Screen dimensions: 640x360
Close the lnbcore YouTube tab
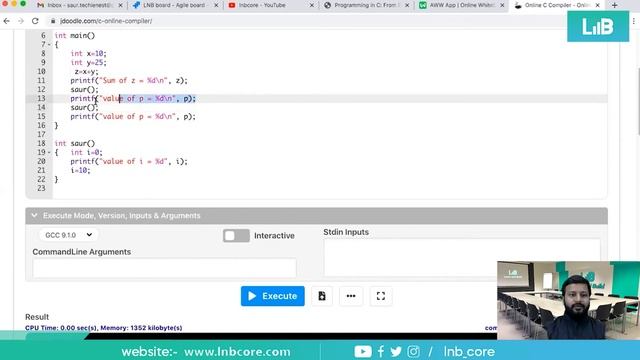pyautogui.click(x=312, y=5)
